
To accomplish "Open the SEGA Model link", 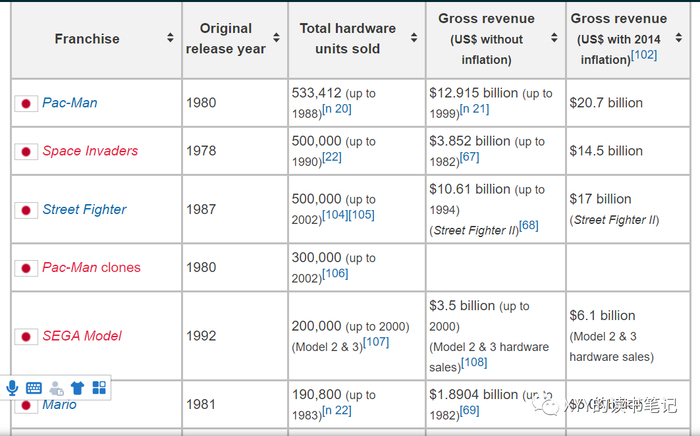I will (x=82, y=335).
